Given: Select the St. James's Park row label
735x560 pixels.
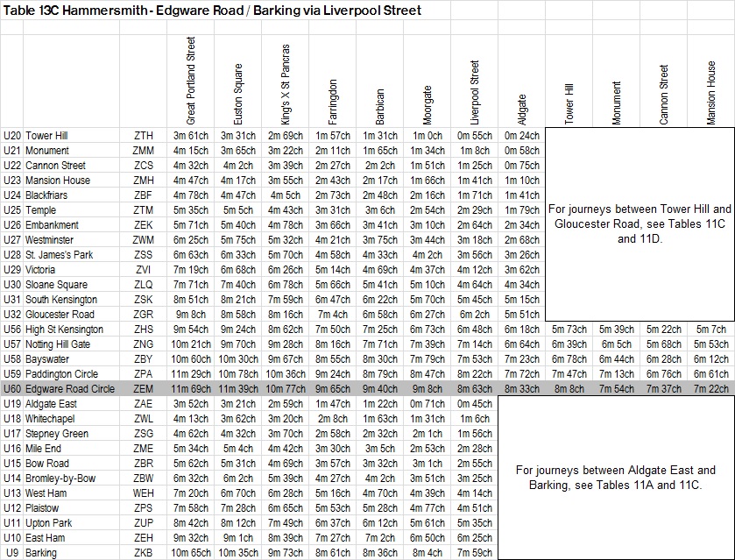Looking at the screenshot, I should coord(59,255).
